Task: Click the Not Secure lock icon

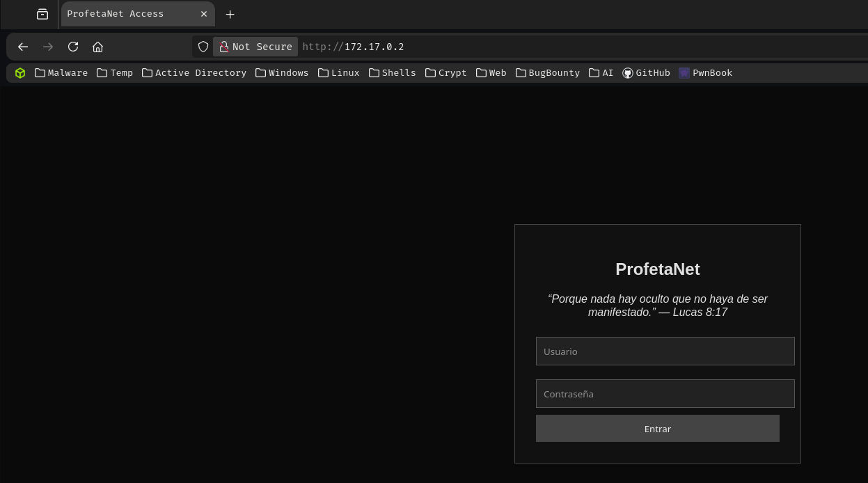Action: 224,47
